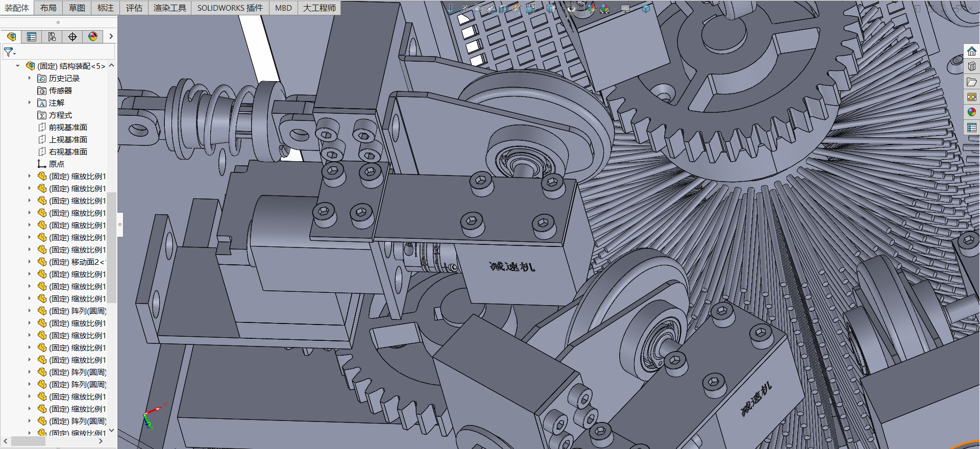Viewport: 980px width, 449px height.
Task: Select the 方程式 folder
Action: pos(55,115)
